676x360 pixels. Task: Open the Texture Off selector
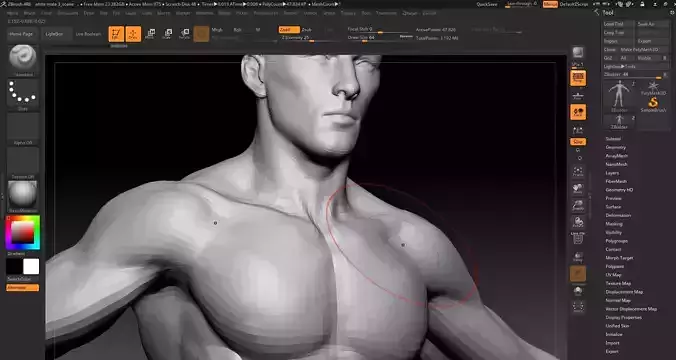23,161
